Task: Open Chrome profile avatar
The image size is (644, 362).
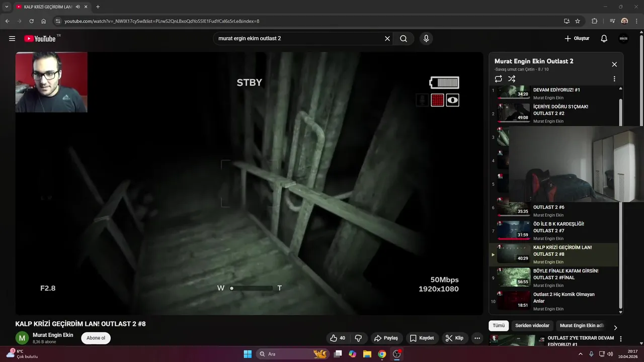Action: 624,21
